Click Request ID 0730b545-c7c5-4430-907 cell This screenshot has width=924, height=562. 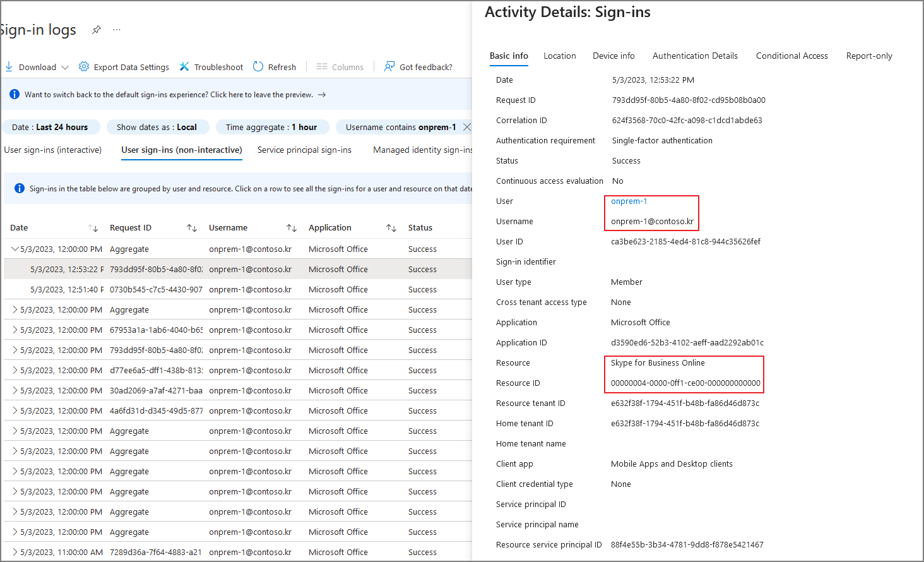(x=156, y=289)
